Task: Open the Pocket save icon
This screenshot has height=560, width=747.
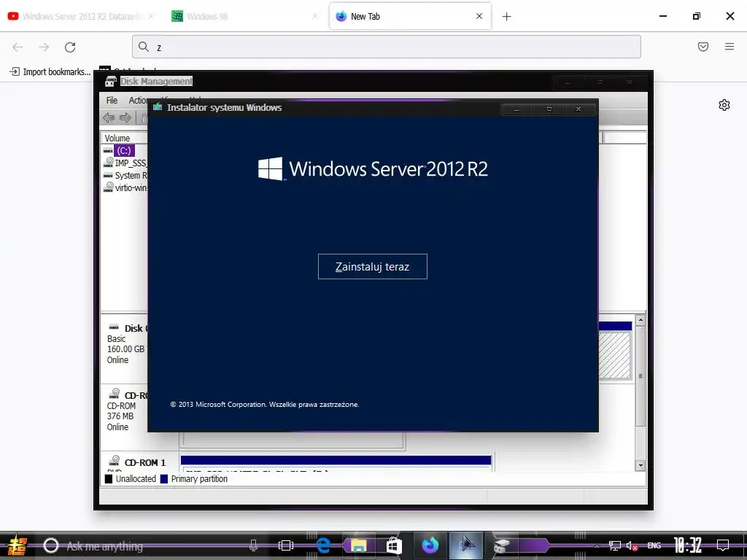Action: click(703, 47)
